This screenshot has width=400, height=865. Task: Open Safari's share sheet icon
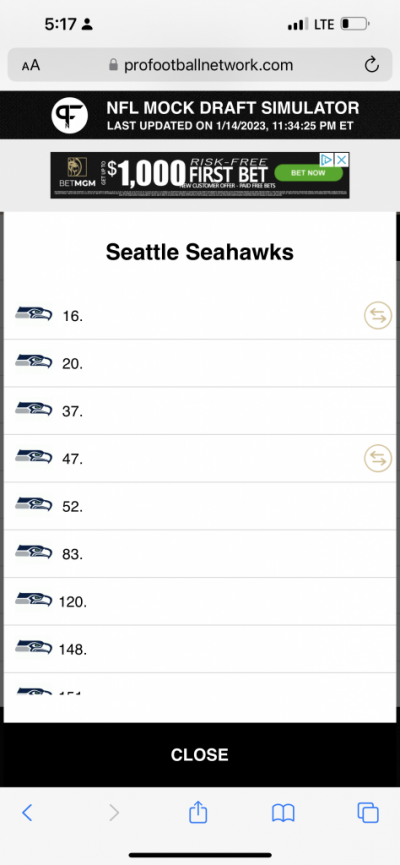pyautogui.click(x=198, y=812)
